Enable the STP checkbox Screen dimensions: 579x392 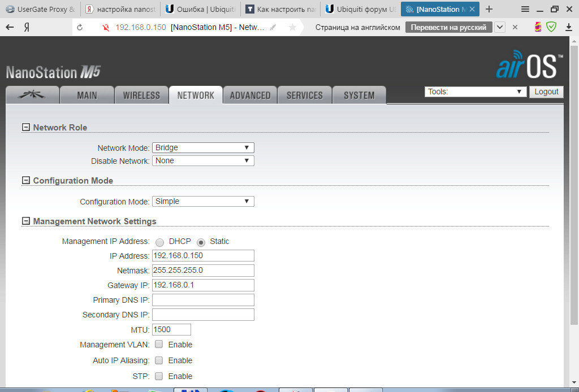pos(159,376)
